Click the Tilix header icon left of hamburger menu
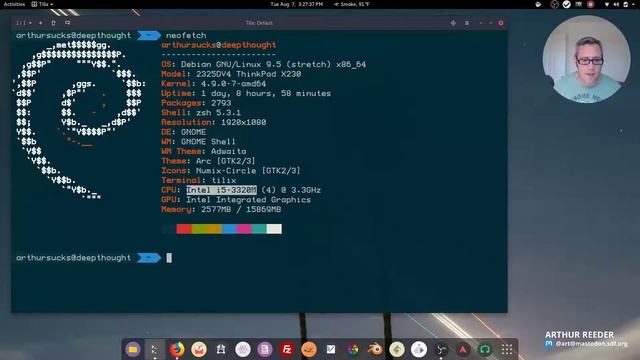Screen dimensions: 640x360 (x=453, y=23)
